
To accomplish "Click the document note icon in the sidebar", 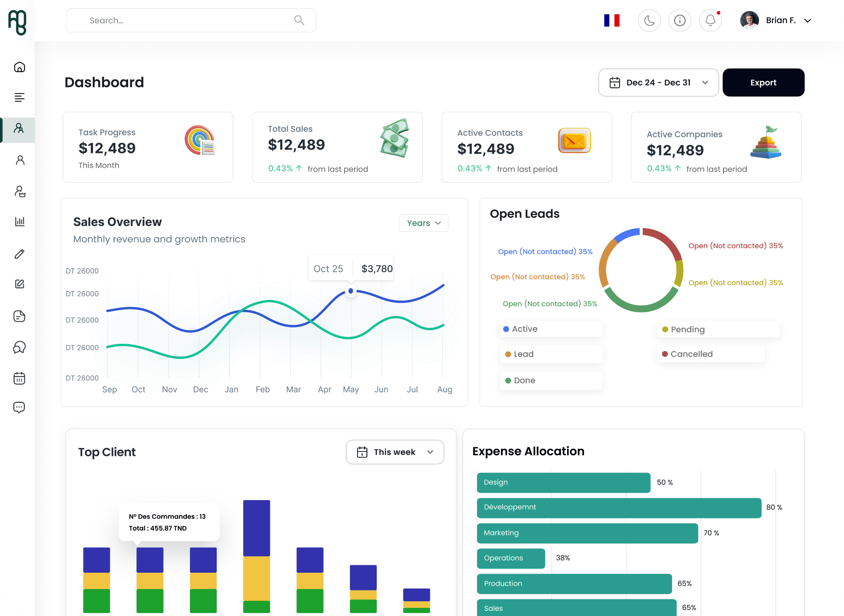I will coord(20,316).
